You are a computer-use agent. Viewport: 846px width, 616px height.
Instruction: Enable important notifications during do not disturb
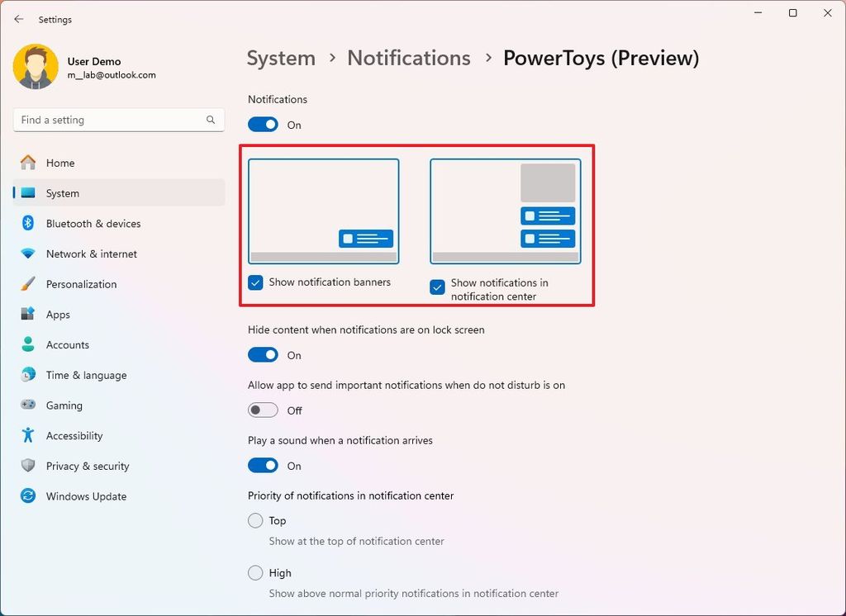pos(263,410)
